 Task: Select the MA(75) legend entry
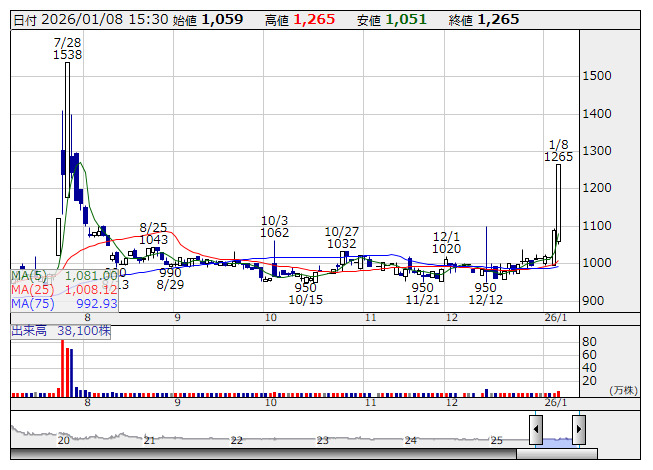pyautogui.click(x=64, y=303)
